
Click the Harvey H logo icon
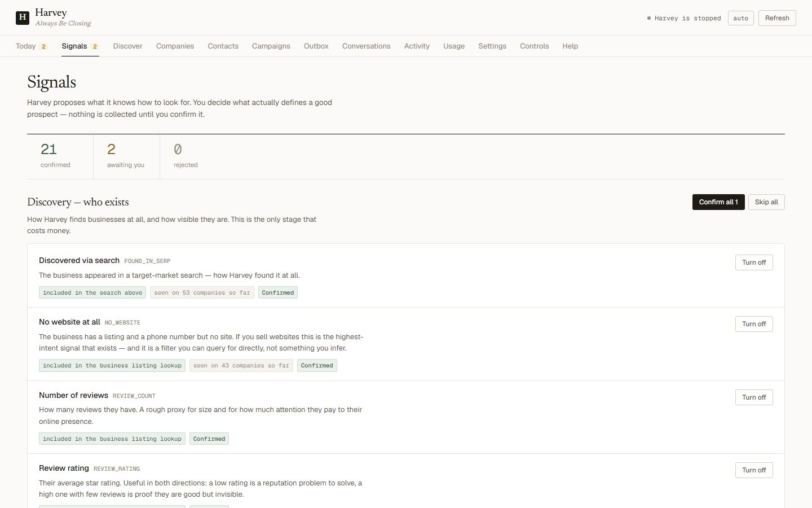click(x=23, y=17)
